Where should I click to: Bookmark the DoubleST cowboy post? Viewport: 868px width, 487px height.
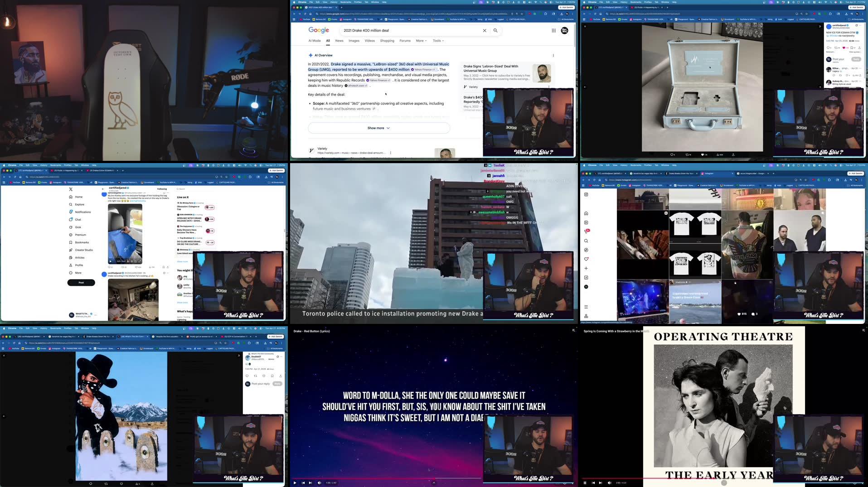click(272, 376)
